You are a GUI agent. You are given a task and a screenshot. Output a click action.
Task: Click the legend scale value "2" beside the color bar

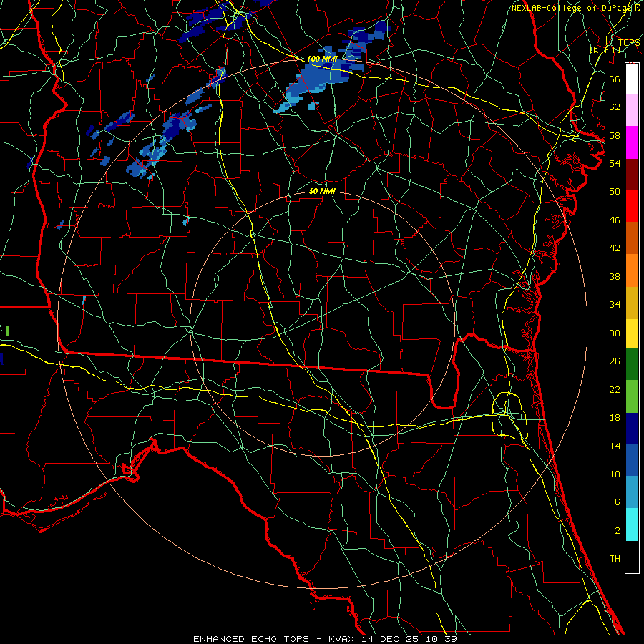pos(617,531)
